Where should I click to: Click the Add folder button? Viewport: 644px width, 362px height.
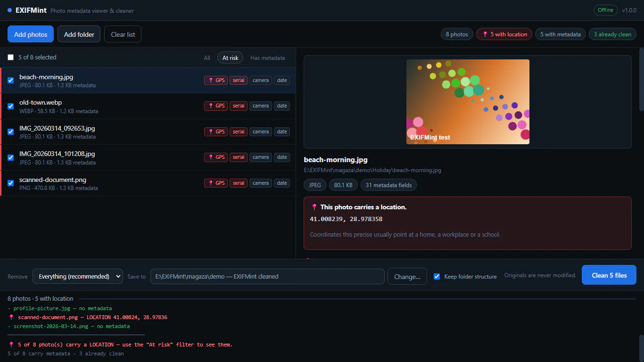pyautogui.click(x=79, y=34)
